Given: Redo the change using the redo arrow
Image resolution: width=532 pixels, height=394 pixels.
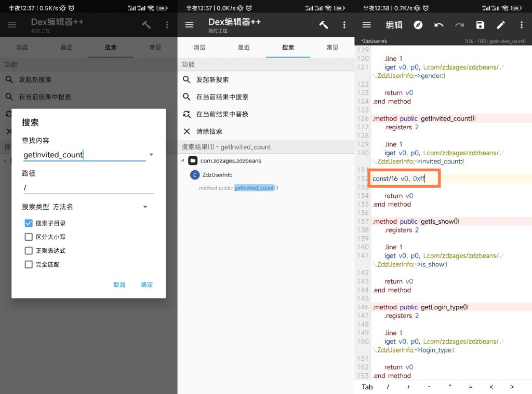Looking at the screenshot, I should tap(460, 24).
